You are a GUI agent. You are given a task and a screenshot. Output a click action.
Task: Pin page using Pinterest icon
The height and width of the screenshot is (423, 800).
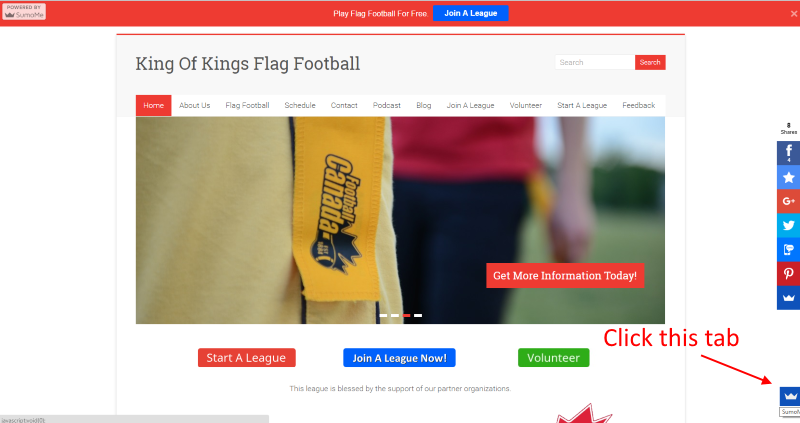click(x=788, y=273)
